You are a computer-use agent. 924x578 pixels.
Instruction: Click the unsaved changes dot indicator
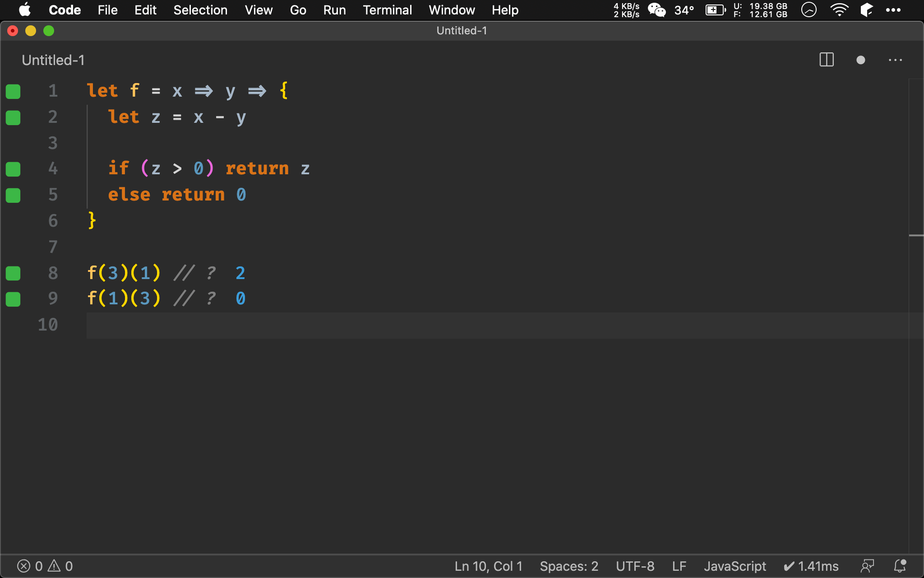tap(860, 60)
